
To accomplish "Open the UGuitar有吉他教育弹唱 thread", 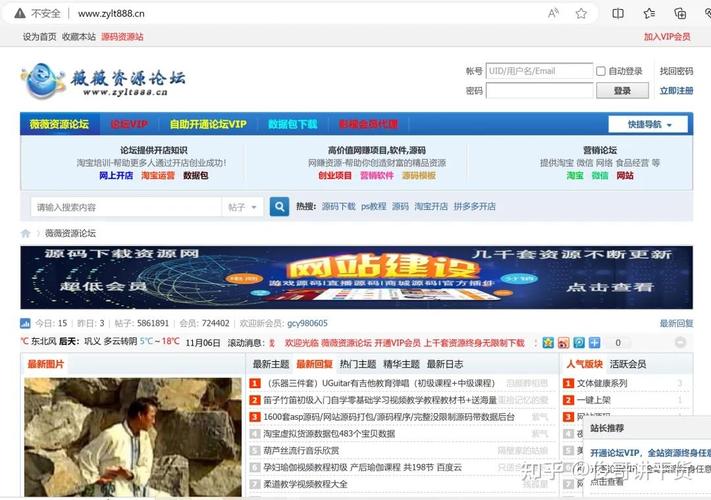I will click(379, 383).
